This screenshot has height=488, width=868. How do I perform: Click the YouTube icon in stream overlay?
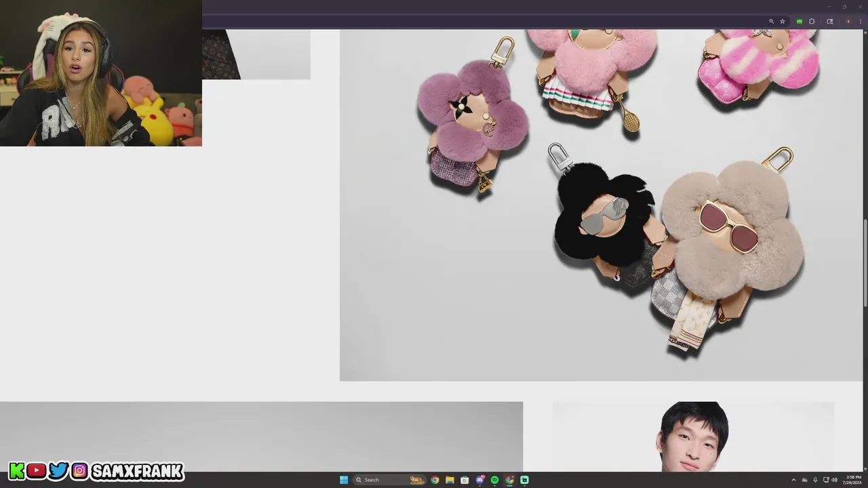[x=37, y=471]
